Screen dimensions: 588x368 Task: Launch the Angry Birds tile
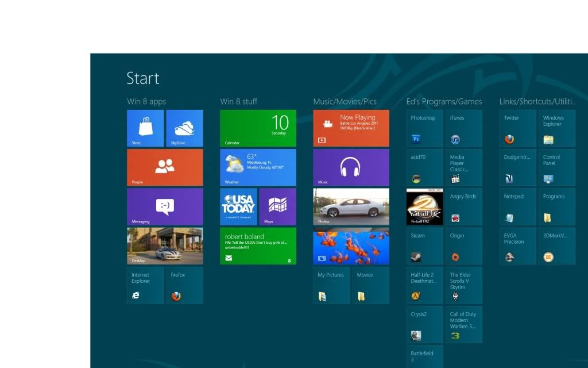pyautogui.click(x=464, y=206)
